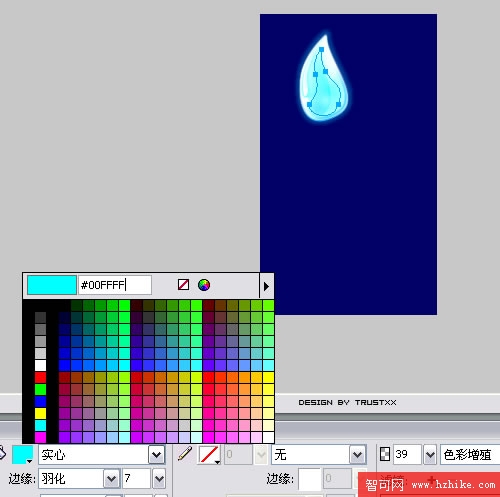The image size is (500, 497).
Task: Click the opacity value field showing 39
Action: pyautogui.click(x=407, y=455)
